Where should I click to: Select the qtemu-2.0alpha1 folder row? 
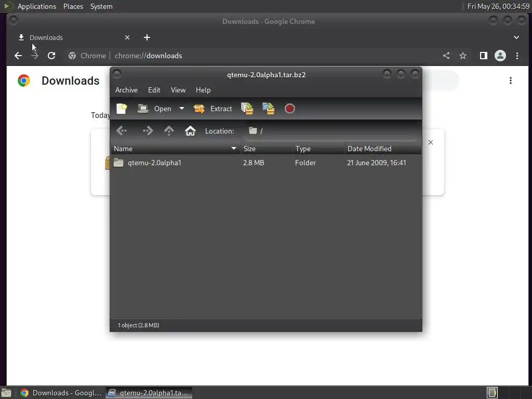click(266, 163)
